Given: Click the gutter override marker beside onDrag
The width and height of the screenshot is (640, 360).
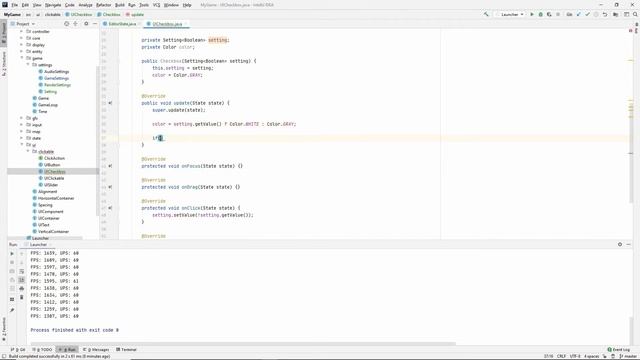Looking at the screenshot, I should (110, 187).
